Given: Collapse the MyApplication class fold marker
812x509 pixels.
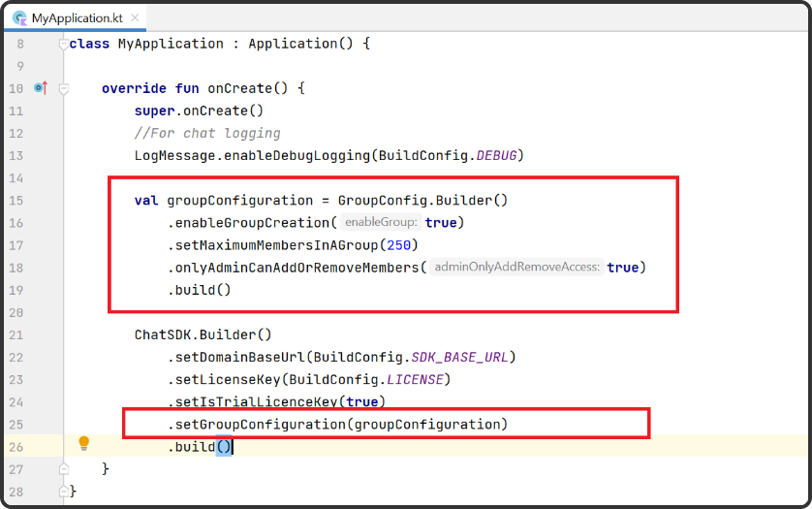Looking at the screenshot, I should pos(63,44).
